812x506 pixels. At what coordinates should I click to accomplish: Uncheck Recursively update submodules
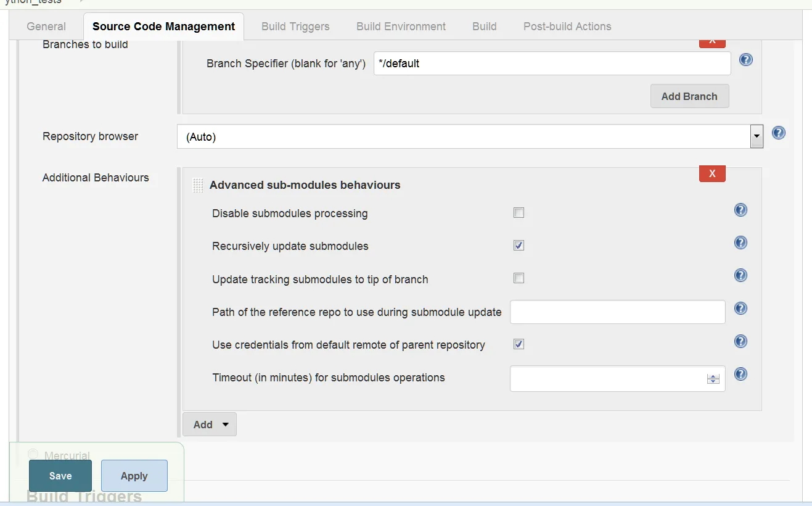click(519, 246)
